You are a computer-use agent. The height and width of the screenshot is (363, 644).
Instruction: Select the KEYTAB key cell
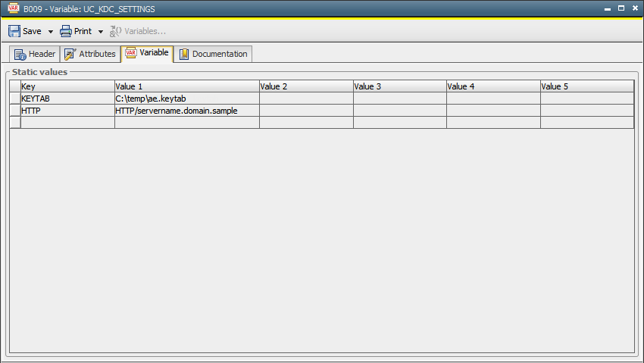(67, 99)
